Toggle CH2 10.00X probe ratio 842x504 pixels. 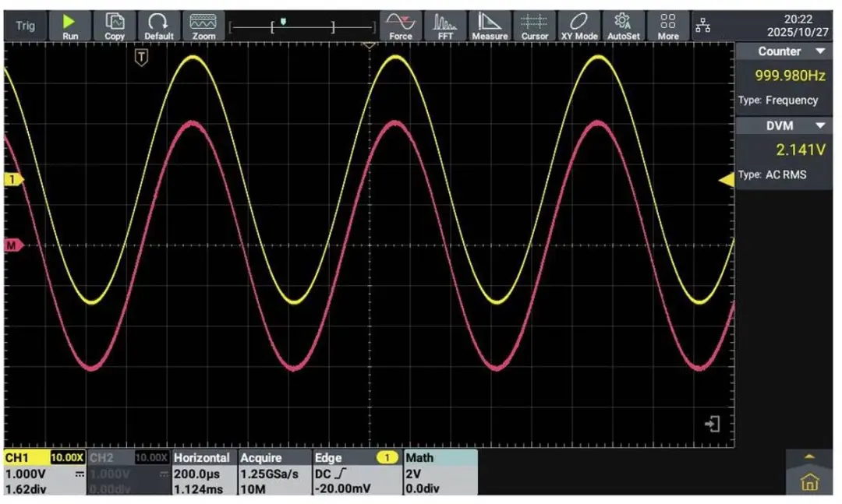(x=151, y=458)
